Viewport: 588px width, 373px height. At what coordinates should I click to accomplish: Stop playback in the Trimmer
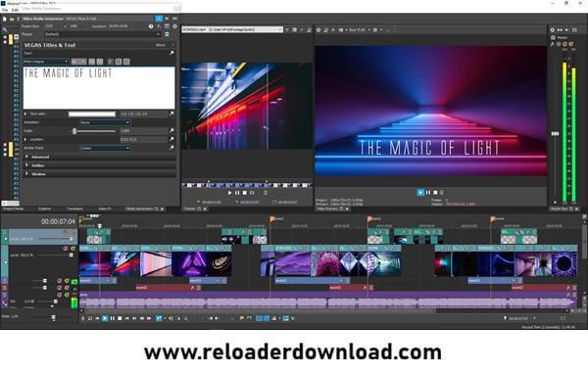(244, 193)
